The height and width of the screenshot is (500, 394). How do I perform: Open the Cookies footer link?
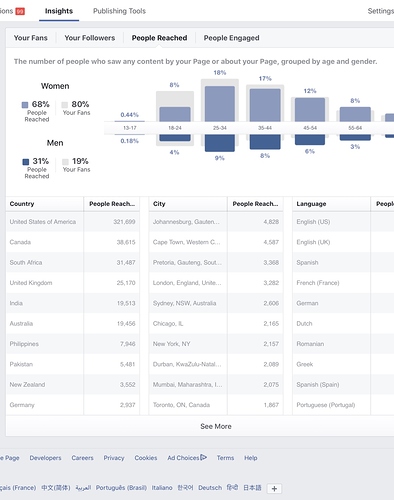(x=146, y=458)
